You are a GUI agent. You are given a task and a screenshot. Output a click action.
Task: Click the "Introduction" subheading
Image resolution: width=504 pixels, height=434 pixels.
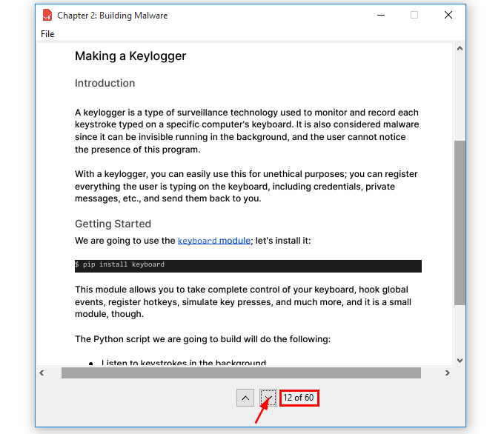105,84
